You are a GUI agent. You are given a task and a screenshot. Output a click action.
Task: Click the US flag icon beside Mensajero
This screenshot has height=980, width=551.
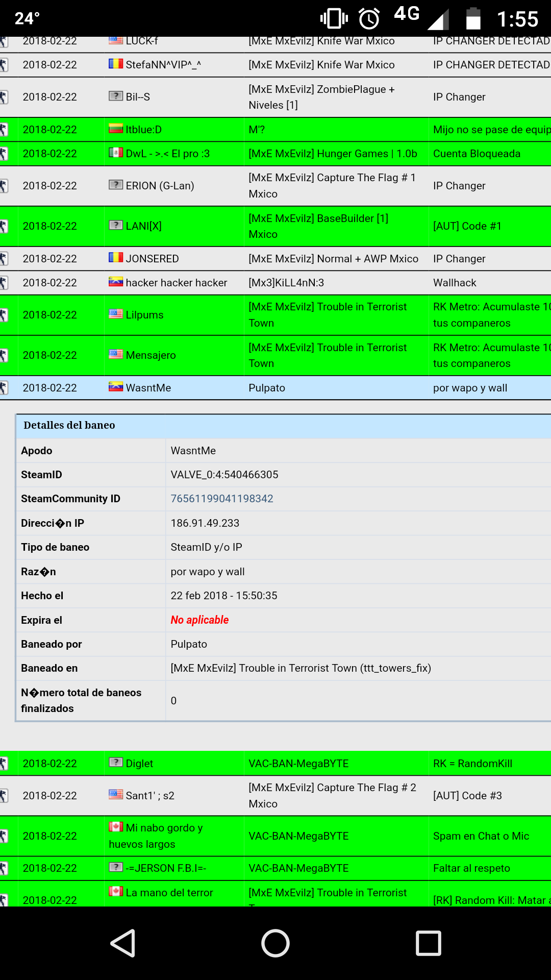(116, 354)
